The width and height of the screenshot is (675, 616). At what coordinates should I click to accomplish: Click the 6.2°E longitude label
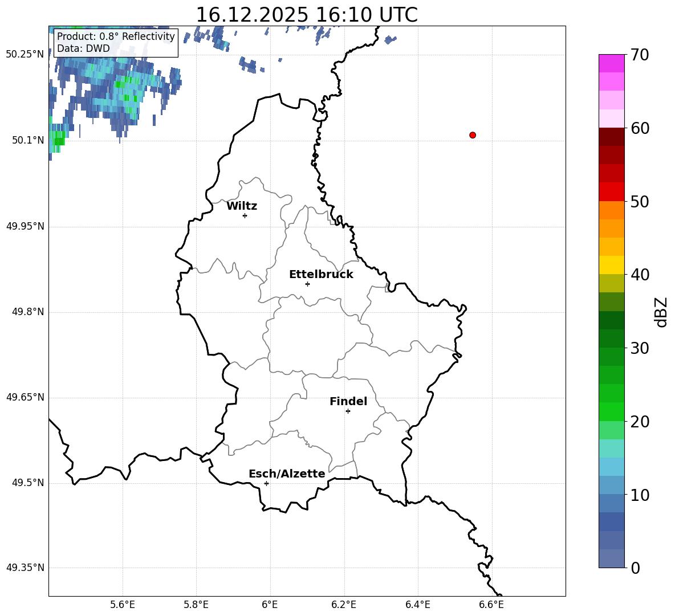pyautogui.click(x=344, y=605)
